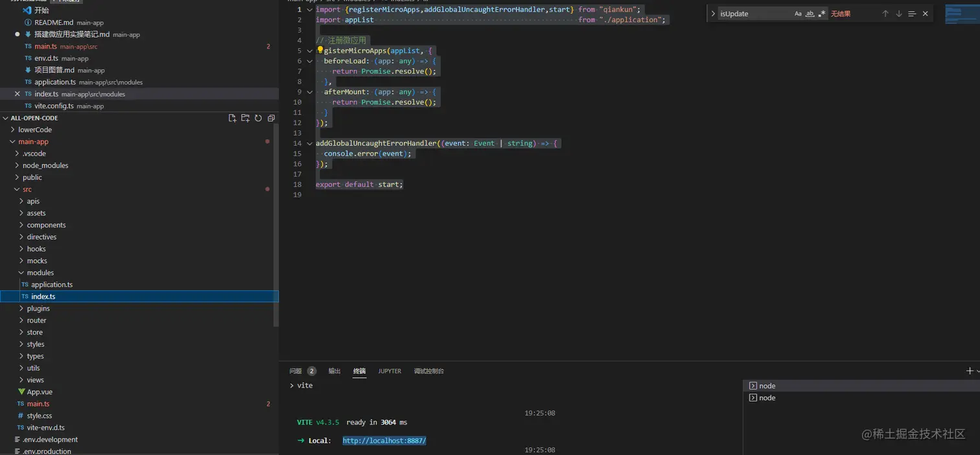Click lightbulb quick fix icon
This screenshot has width=980, height=455.
pyautogui.click(x=320, y=50)
